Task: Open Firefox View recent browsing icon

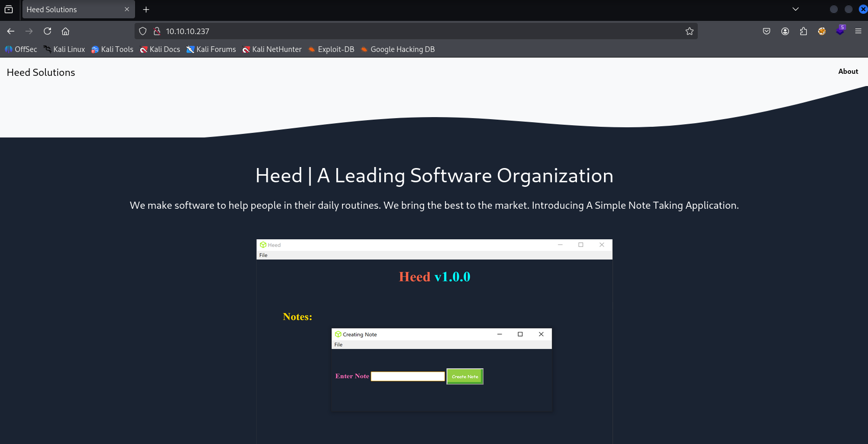Action: click(9, 9)
